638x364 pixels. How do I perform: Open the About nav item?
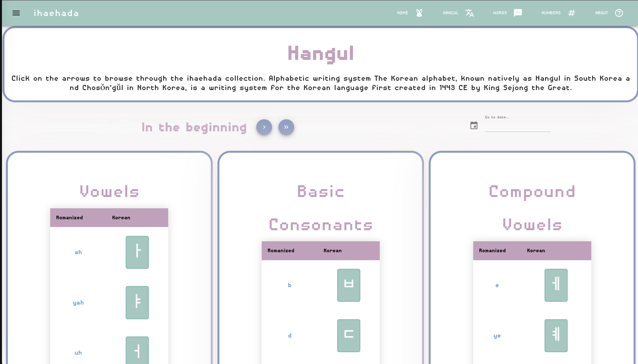point(601,13)
